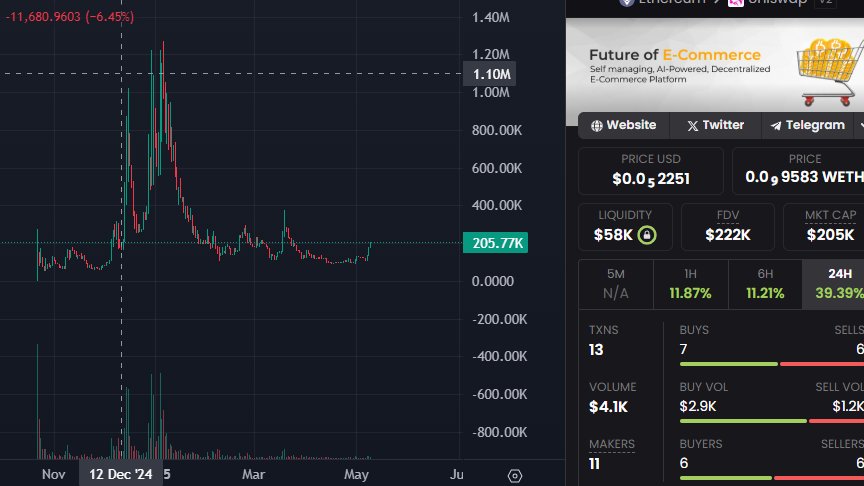
Task: Click the 800.00K price axis label
Action: [x=496, y=131]
